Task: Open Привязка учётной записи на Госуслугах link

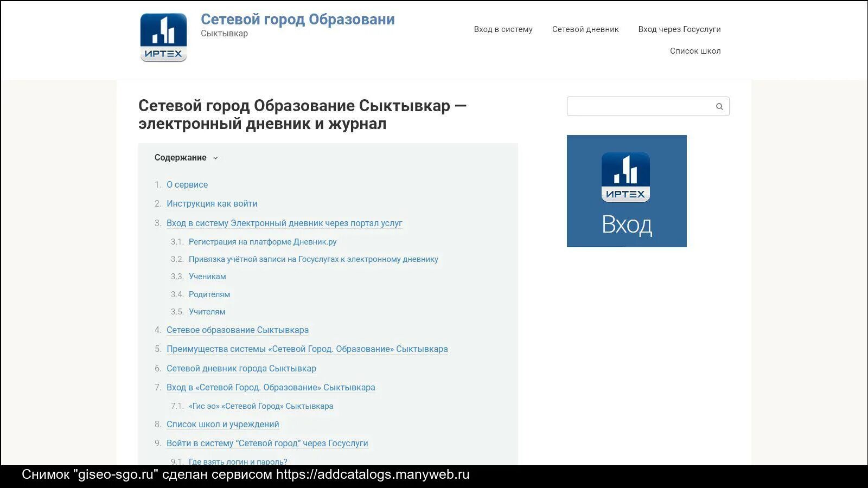Action: coord(314,259)
